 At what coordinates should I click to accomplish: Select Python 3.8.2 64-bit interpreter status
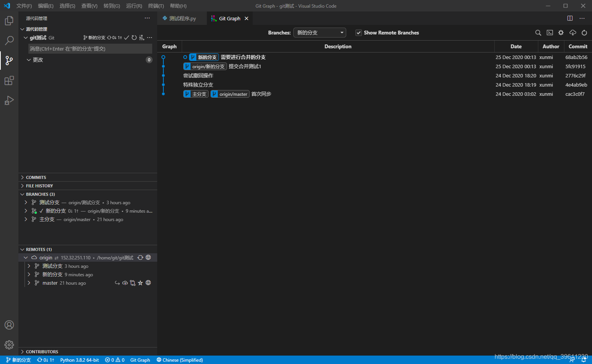click(x=79, y=360)
